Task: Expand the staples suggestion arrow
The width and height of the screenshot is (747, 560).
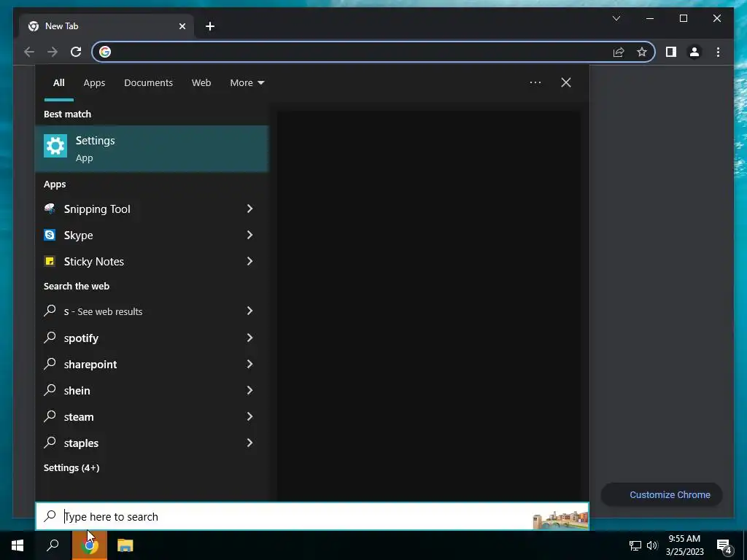Action: [249, 443]
